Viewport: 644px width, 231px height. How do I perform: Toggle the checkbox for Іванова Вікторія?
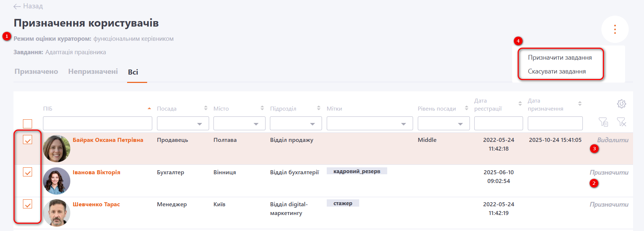28,172
